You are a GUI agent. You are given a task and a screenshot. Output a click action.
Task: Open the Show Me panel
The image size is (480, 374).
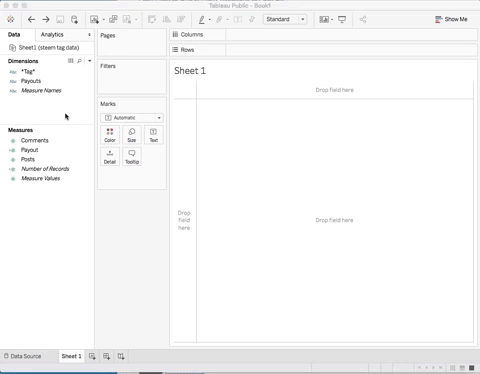451,19
